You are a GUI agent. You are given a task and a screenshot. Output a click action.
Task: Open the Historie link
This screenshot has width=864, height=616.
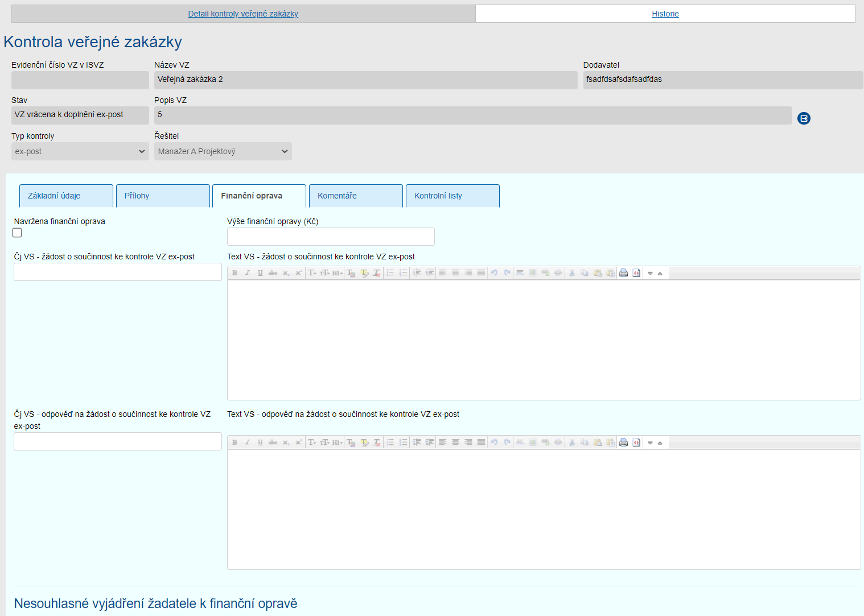pyautogui.click(x=665, y=14)
